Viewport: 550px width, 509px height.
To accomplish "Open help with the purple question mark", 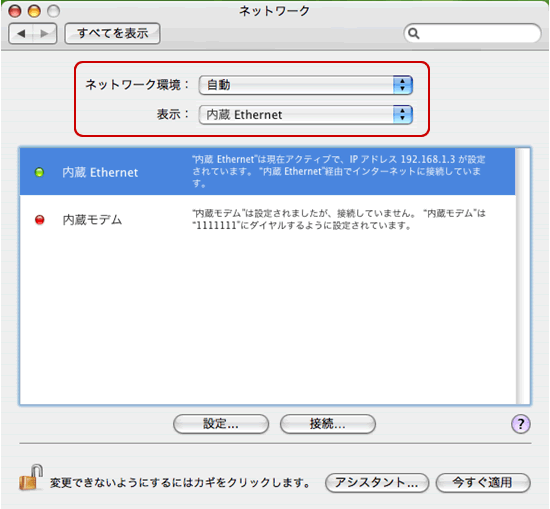I will click(521, 424).
